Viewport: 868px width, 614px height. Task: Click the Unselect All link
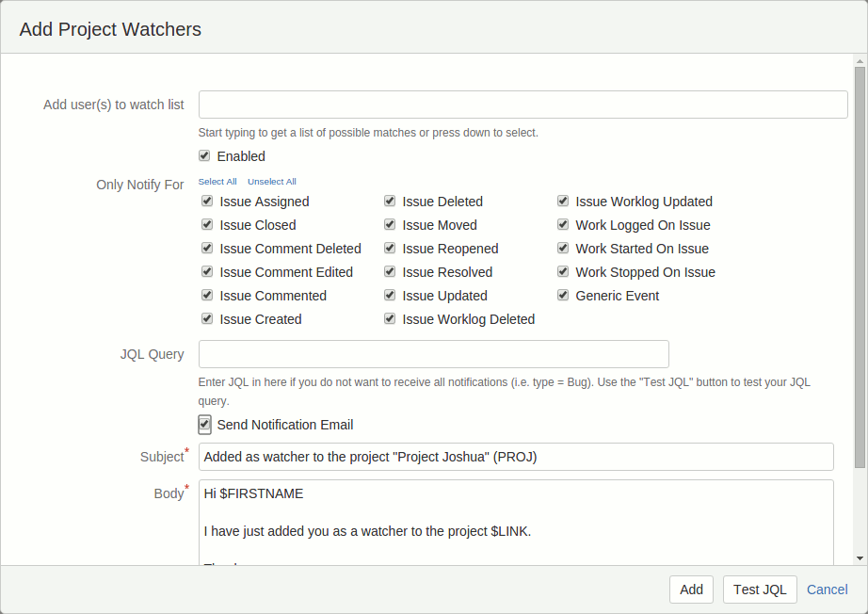point(272,182)
